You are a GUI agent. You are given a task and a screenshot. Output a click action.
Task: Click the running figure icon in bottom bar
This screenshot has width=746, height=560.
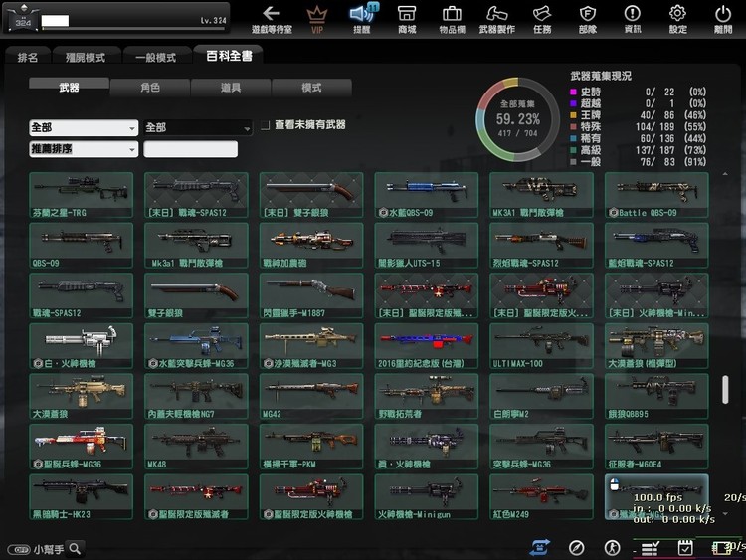click(613, 548)
